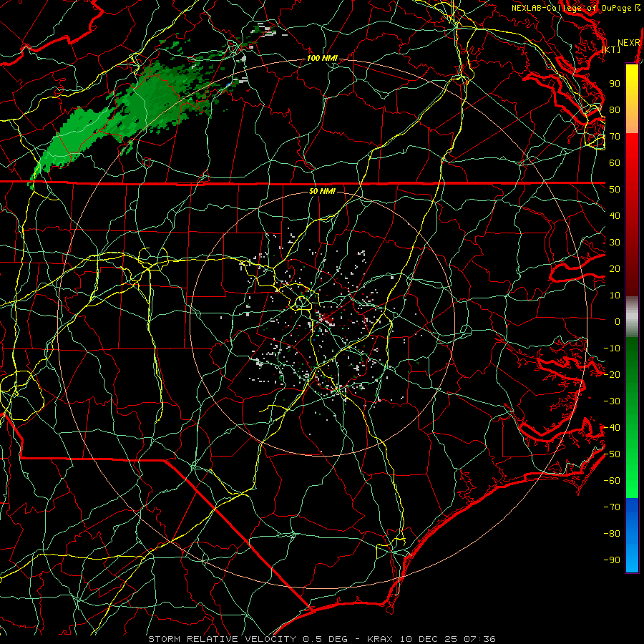Click the 60 value on the velocity scale
Image resolution: width=644 pixels, height=644 pixels.
pos(615,162)
